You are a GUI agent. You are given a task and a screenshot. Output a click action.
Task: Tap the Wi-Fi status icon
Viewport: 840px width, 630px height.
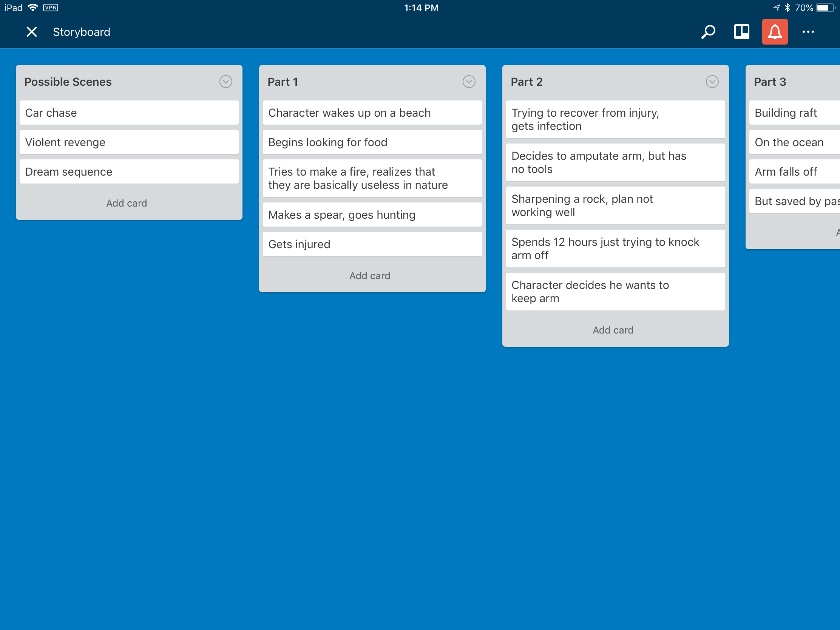(33, 8)
